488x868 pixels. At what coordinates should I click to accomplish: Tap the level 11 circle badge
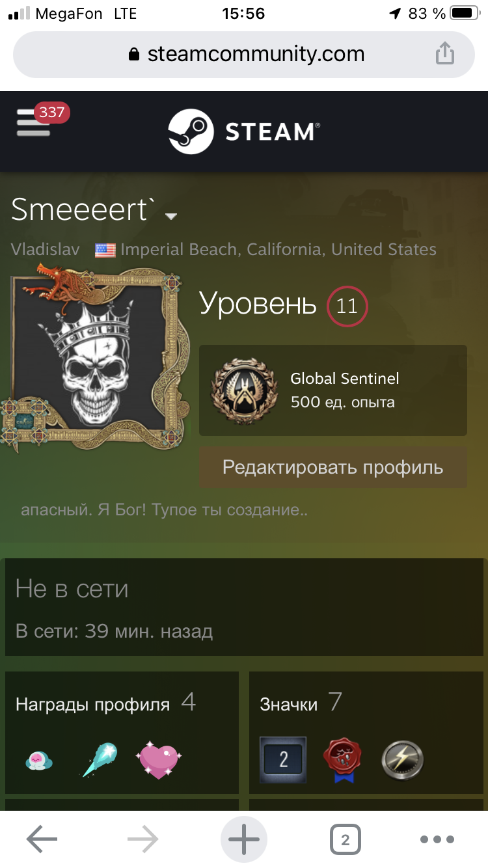[x=347, y=306]
